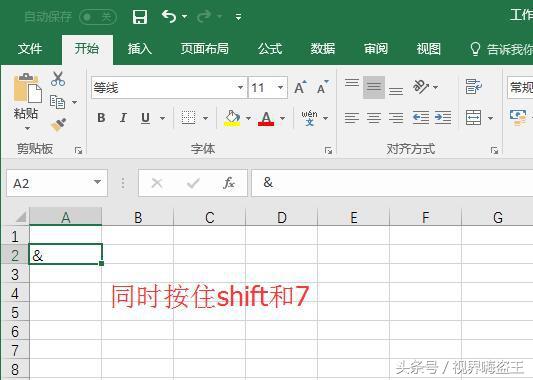Click the Cut scissors icon

pos(58,79)
